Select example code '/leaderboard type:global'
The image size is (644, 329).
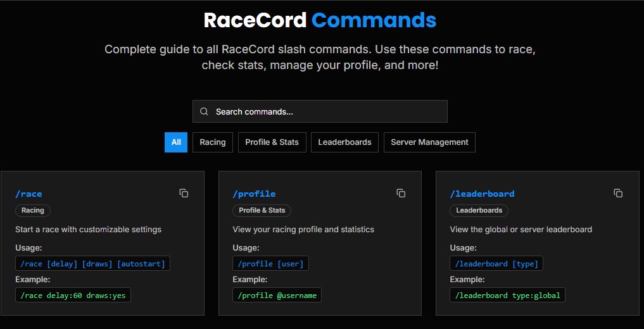507,295
